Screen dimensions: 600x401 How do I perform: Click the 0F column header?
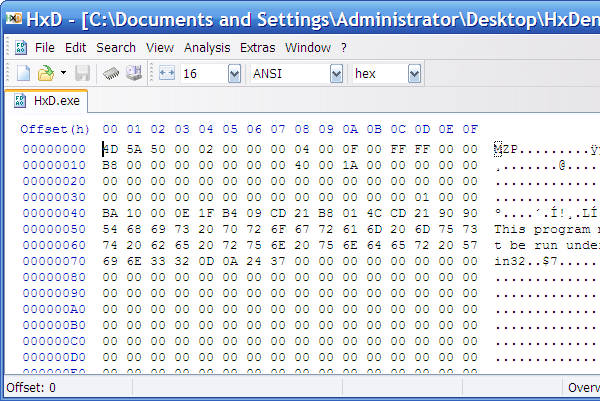pos(470,129)
